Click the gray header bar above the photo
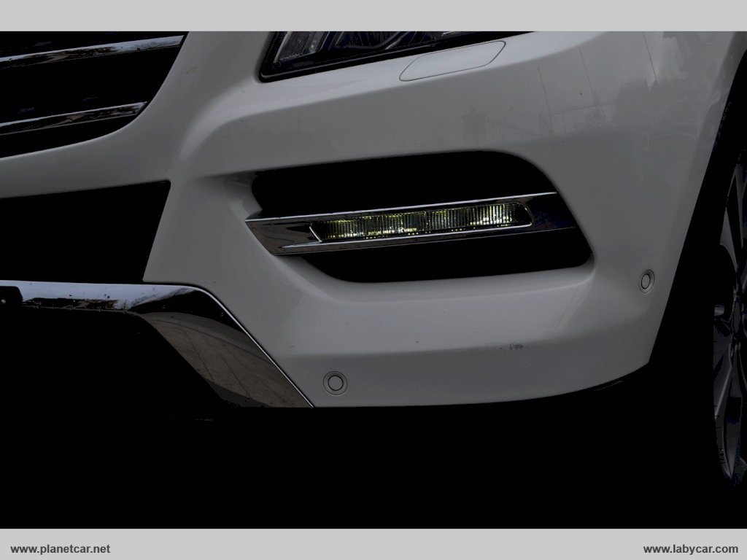Viewport: 747px width, 560px height. (x=373, y=15)
